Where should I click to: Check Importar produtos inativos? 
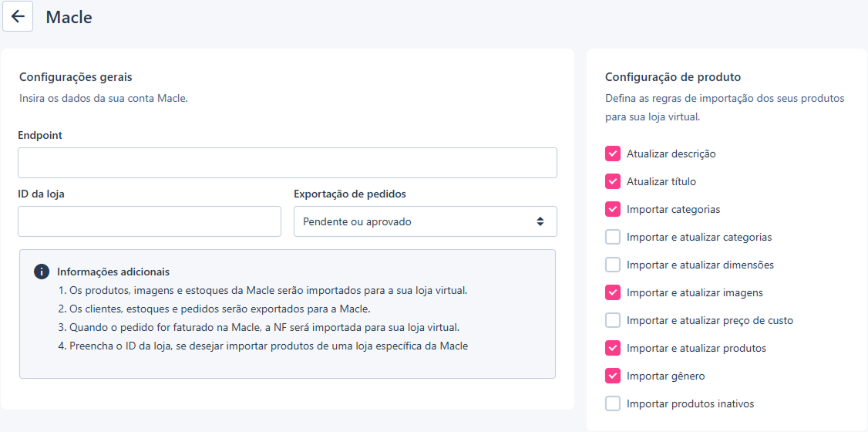613,403
